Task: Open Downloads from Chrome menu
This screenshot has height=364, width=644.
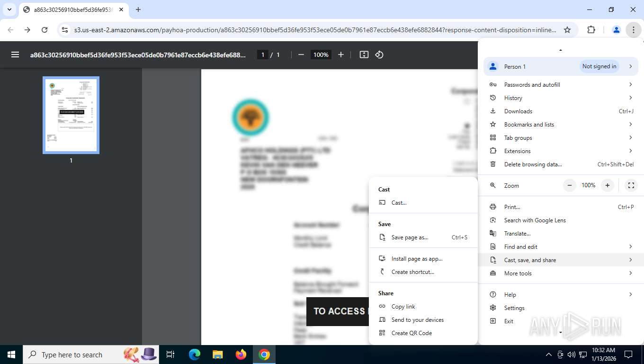Action: tap(561, 111)
